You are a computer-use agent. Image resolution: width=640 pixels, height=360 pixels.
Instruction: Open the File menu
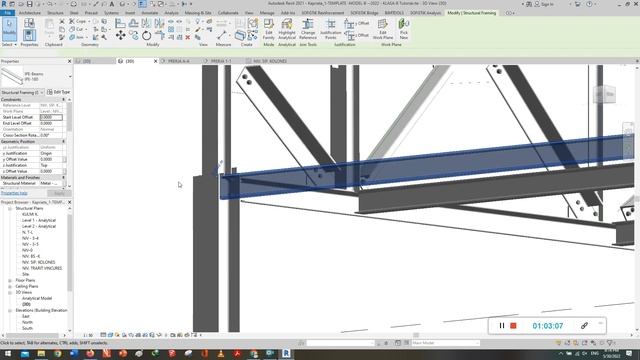coord(7,13)
